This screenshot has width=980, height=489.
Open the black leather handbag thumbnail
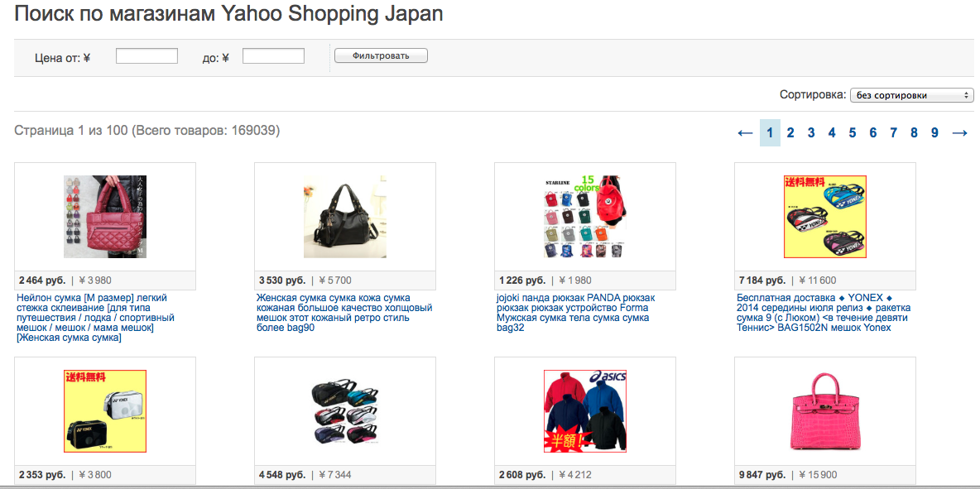click(345, 216)
